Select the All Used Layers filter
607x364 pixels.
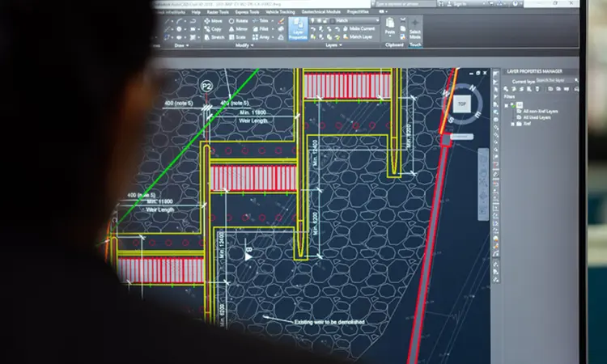[x=537, y=117]
